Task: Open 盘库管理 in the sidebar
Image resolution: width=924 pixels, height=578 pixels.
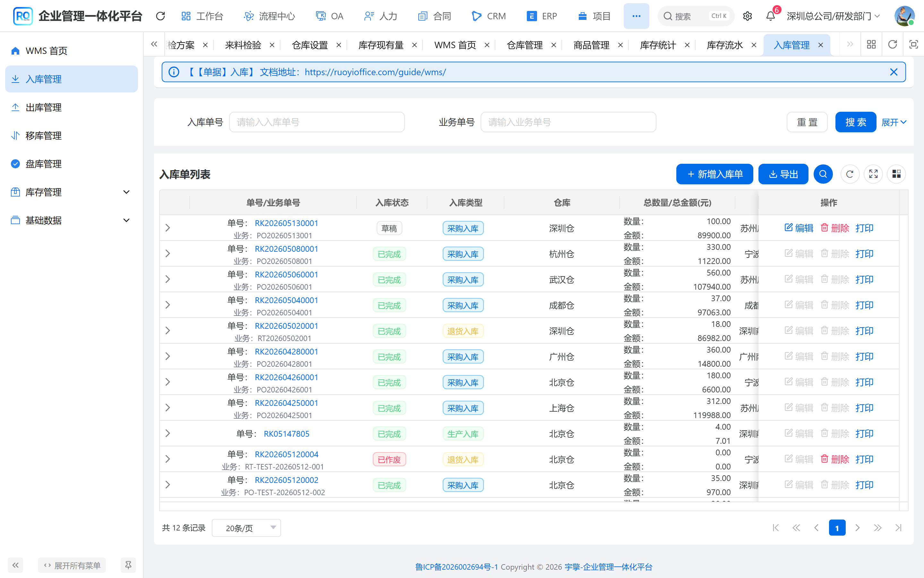Action: 72,164
